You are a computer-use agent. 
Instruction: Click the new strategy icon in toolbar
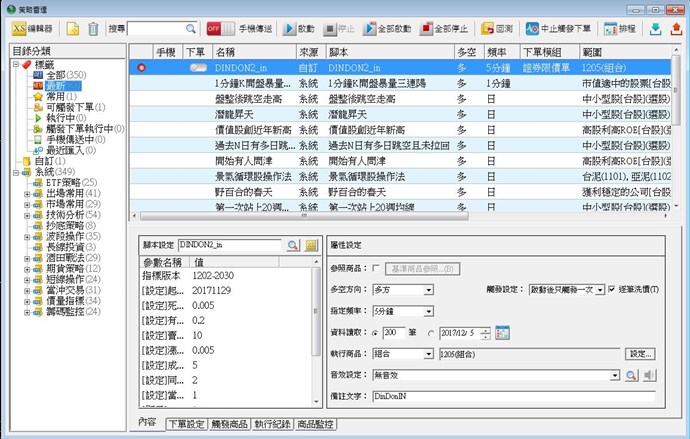pos(74,29)
